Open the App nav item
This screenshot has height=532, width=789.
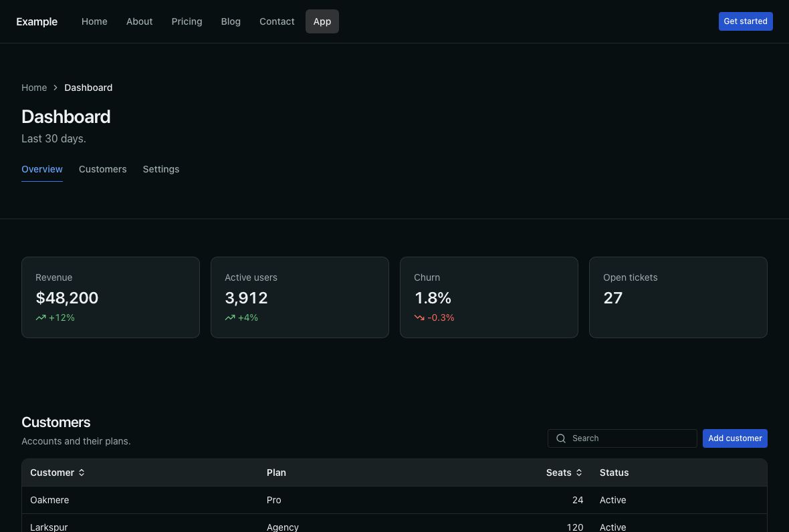pyautogui.click(x=322, y=21)
